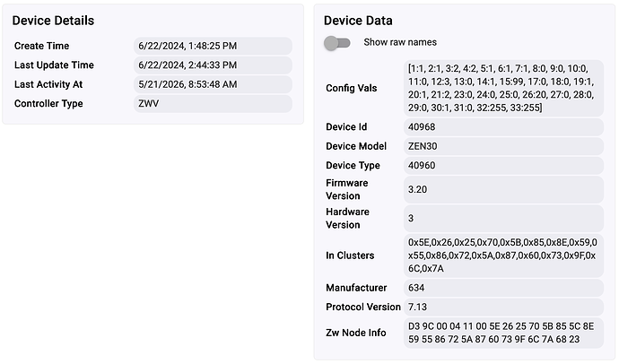Click the Device Model ZEN30 field
The width and height of the screenshot is (619, 364).
pyautogui.click(x=503, y=146)
